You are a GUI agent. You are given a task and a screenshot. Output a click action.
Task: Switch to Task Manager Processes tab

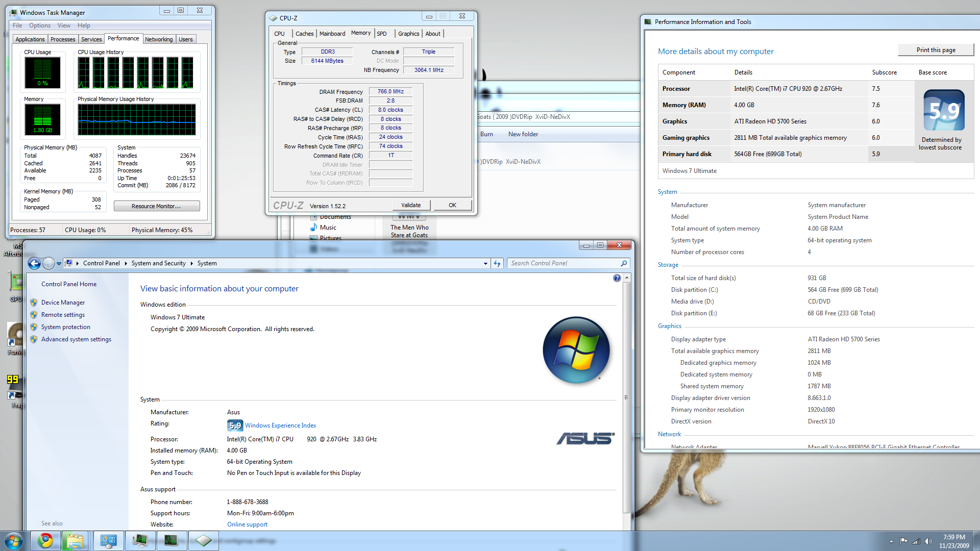point(63,39)
